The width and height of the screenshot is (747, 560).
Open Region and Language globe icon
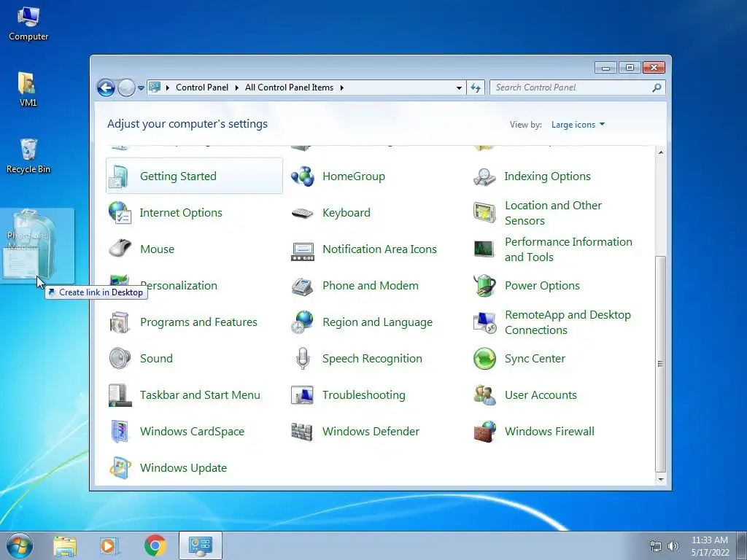303,322
